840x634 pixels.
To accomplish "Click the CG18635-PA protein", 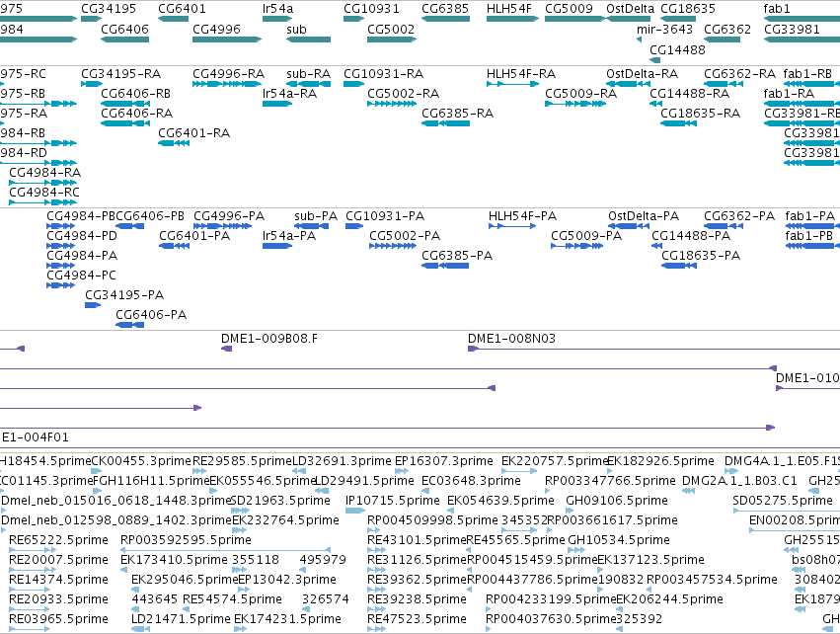I will coord(679,266).
